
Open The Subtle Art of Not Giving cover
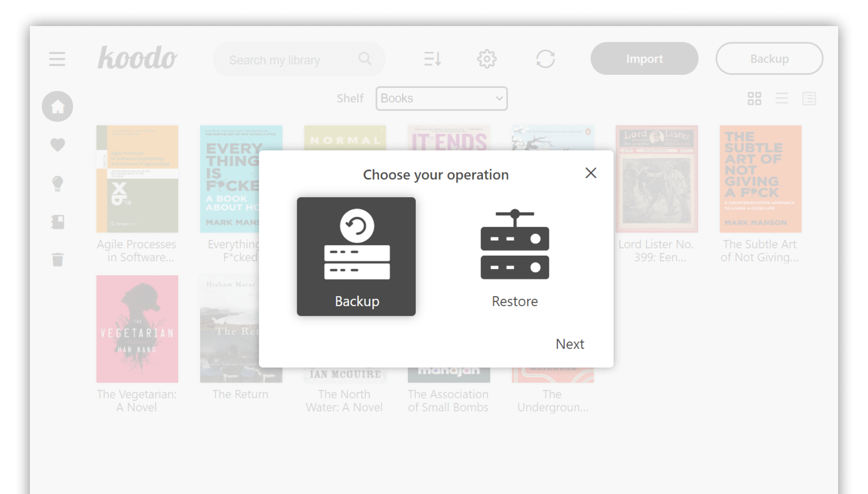[x=760, y=179]
